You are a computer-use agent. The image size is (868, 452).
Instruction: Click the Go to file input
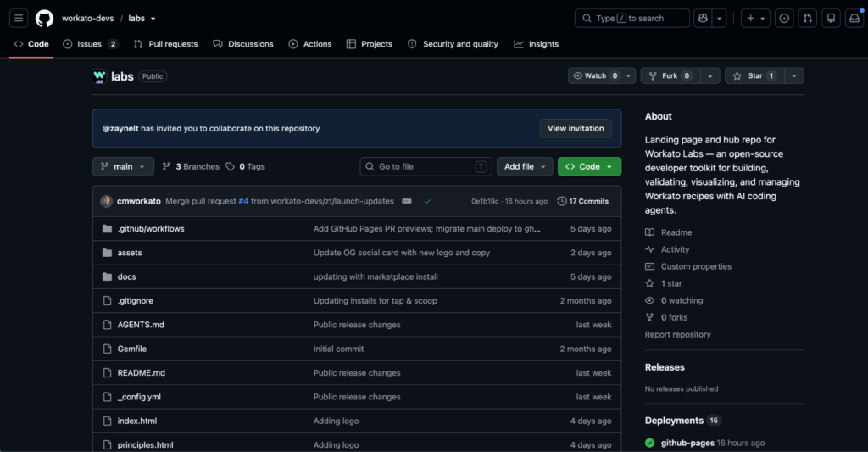(x=426, y=167)
